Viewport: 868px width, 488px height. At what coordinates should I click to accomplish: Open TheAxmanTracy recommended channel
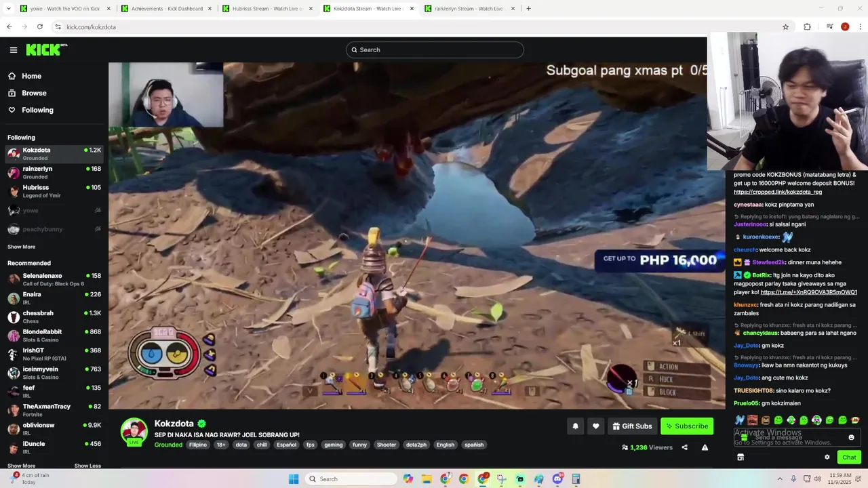tap(54, 410)
